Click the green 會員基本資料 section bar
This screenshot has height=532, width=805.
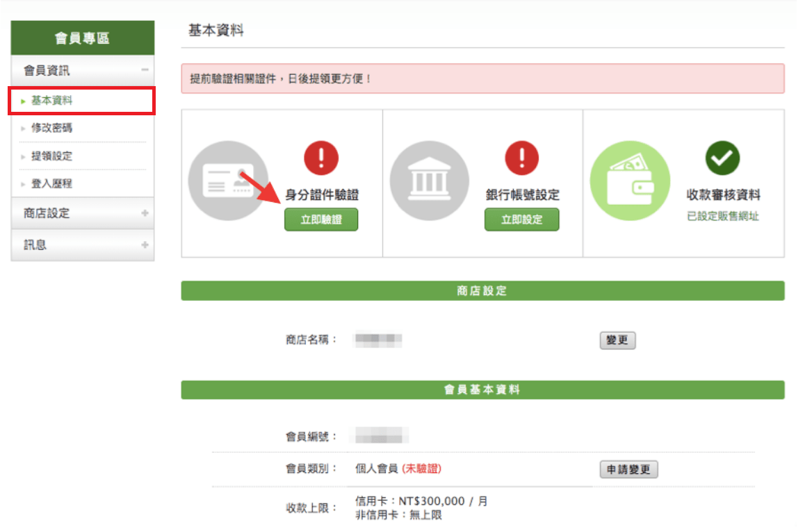tap(482, 390)
